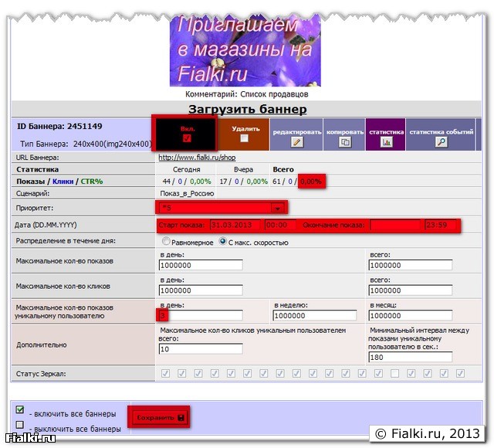Viewport: 494px width, 448px height.
Task: Click the Старт показа date field
Action: 234,225
